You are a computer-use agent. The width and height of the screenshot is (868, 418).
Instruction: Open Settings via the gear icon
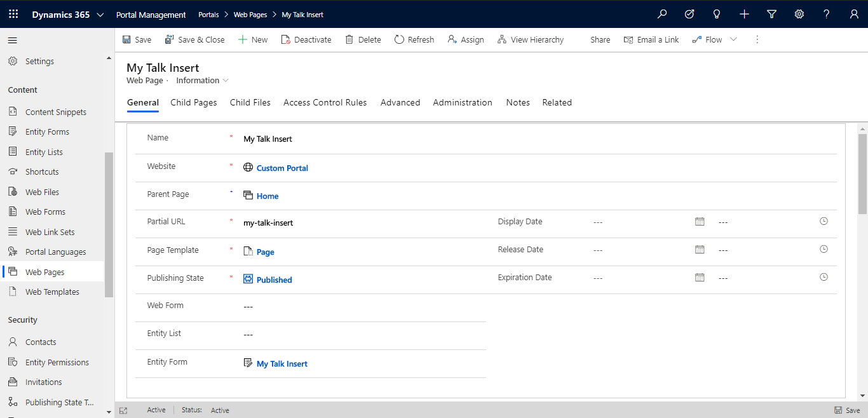[x=799, y=13]
